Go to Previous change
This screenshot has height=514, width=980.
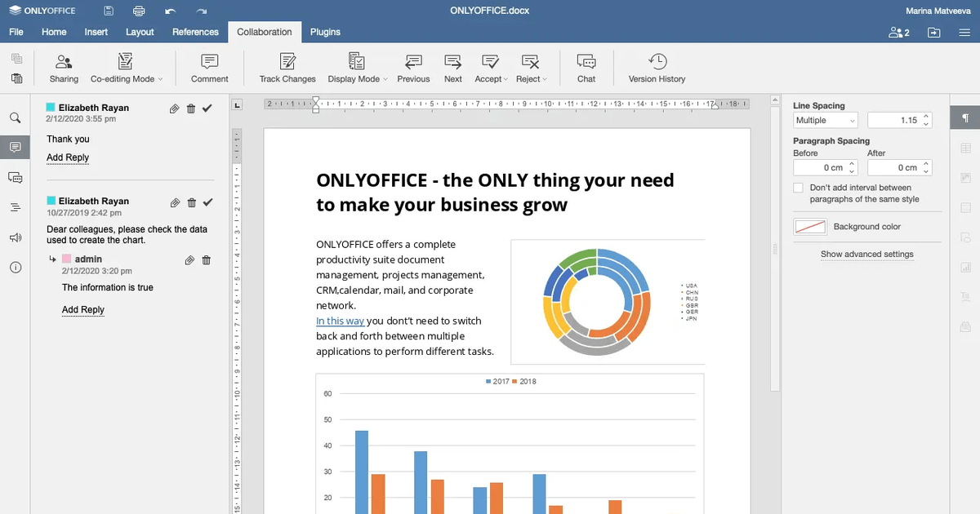pos(413,69)
